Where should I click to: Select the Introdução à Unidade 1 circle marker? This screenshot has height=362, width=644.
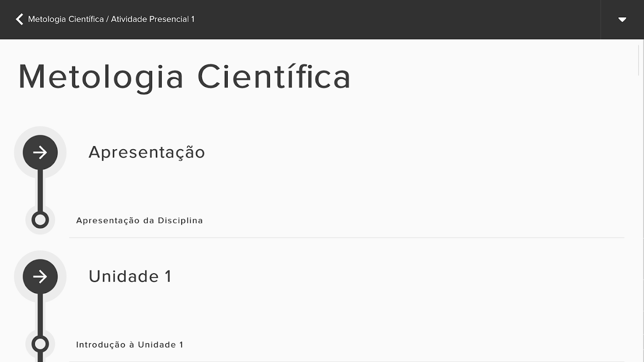(x=40, y=344)
